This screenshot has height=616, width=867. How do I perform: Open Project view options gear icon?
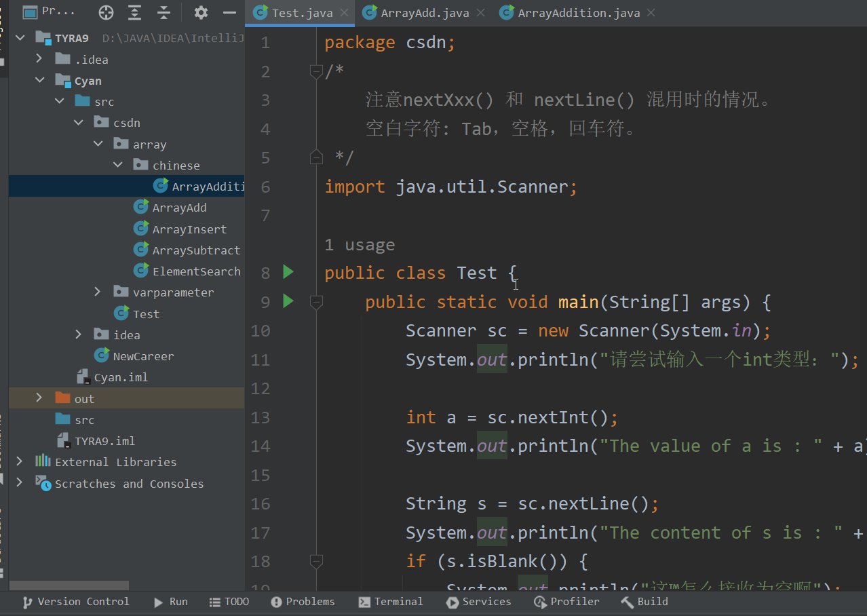(x=201, y=12)
